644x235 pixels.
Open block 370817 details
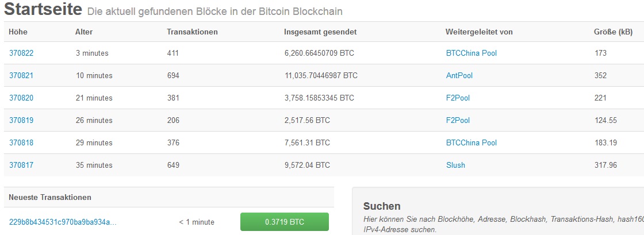coord(21,165)
